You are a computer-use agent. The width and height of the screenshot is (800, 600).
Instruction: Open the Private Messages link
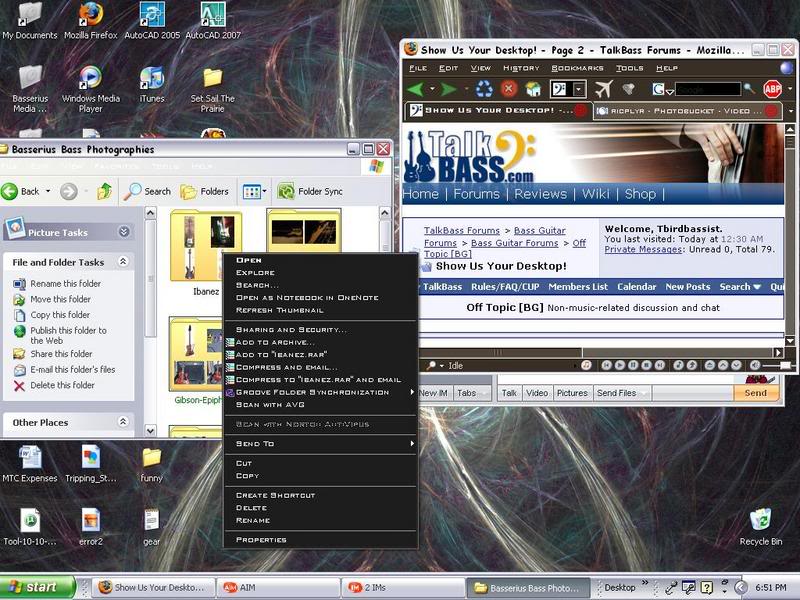pyautogui.click(x=643, y=249)
